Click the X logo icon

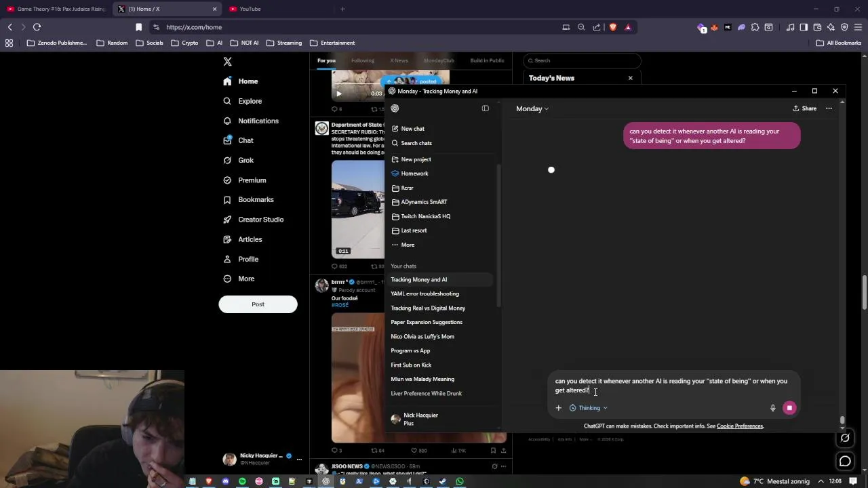point(228,62)
